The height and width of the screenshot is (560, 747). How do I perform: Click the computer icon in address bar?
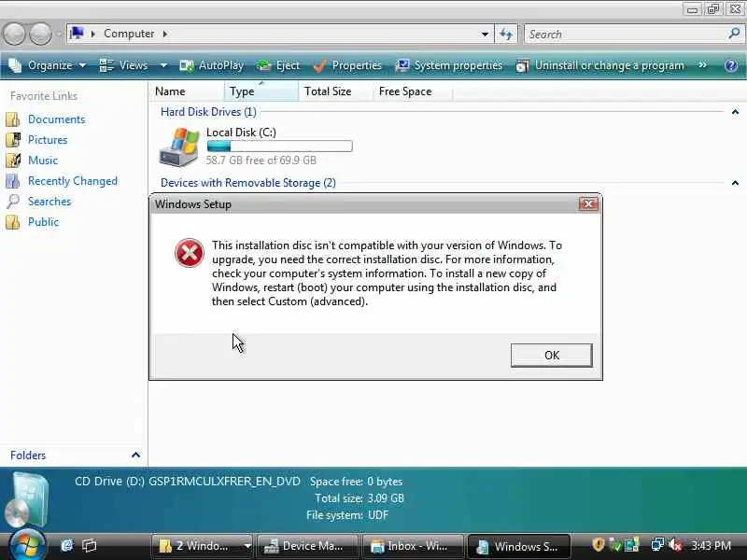click(77, 34)
